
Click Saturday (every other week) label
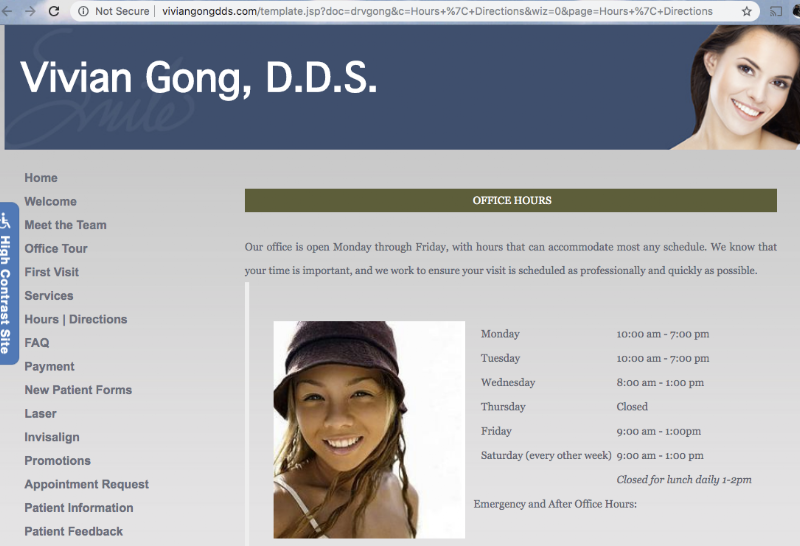[546, 456]
